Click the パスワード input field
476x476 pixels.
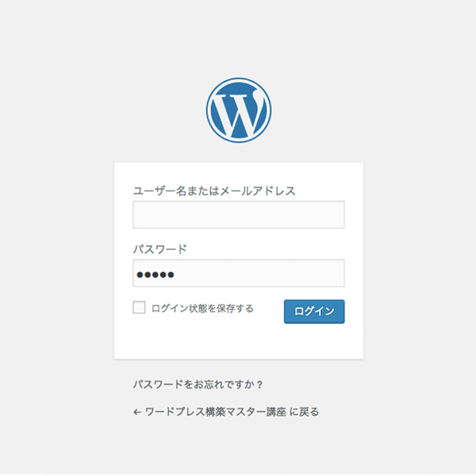click(239, 273)
